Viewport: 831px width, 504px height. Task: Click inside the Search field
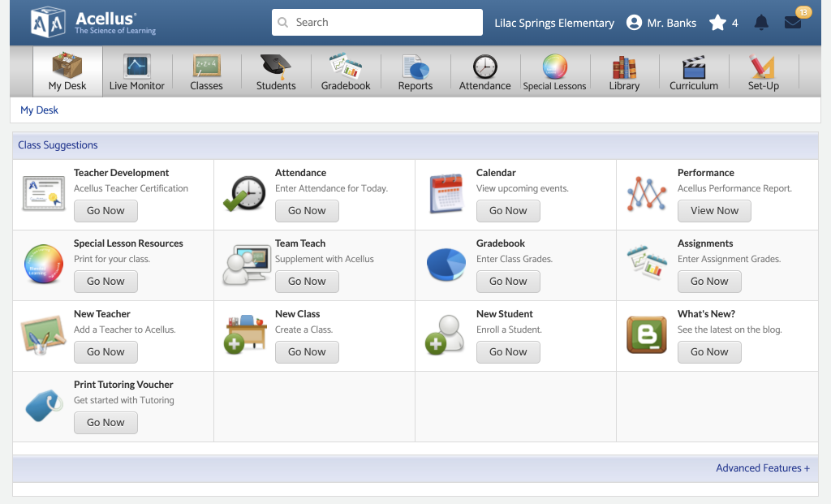coord(377,22)
